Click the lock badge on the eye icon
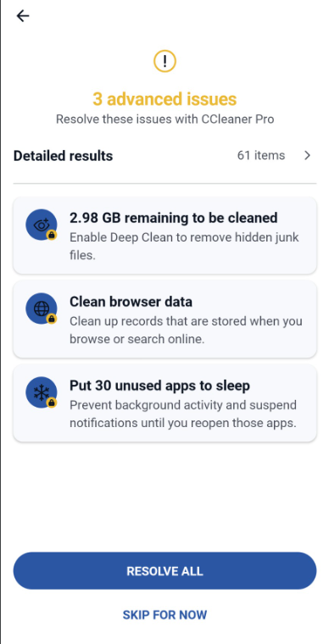Image resolution: width=329 pixels, height=644 pixels. (x=52, y=235)
